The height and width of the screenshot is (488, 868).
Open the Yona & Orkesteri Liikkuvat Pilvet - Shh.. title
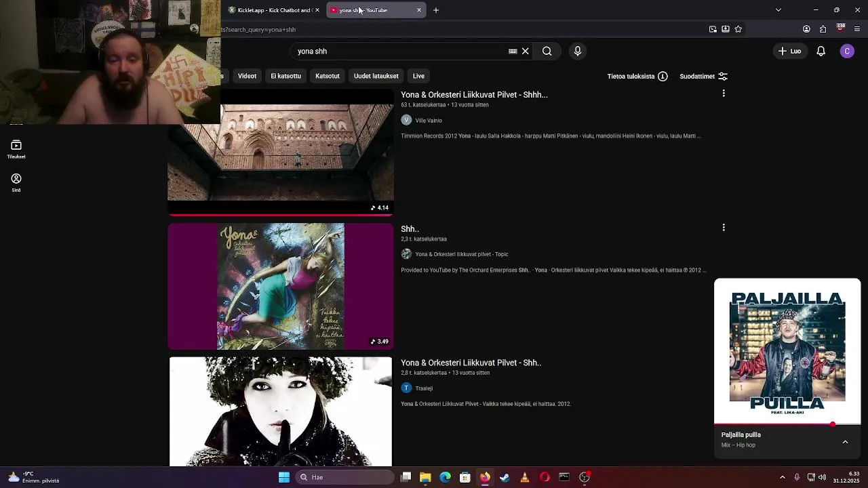pos(471,363)
